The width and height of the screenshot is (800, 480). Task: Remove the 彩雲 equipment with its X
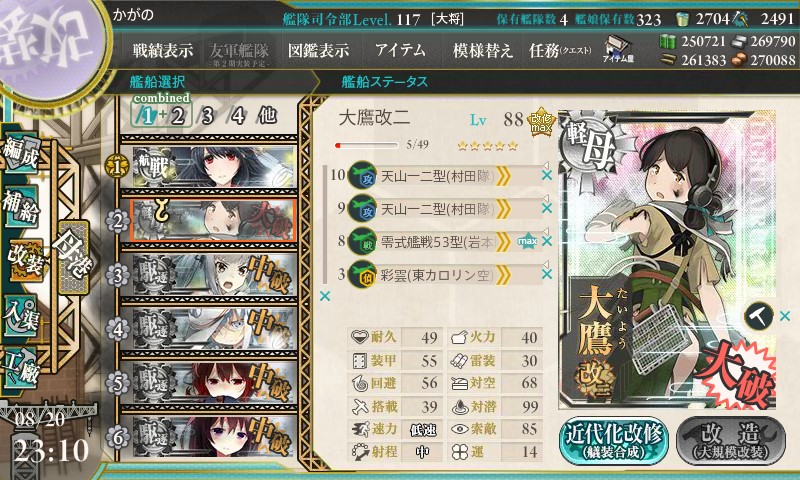click(547, 274)
